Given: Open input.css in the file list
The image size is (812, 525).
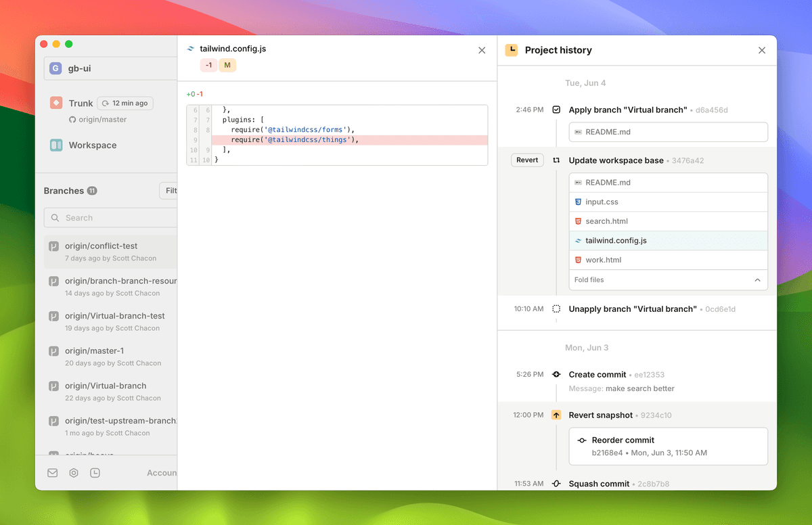Looking at the screenshot, I should point(601,202).
